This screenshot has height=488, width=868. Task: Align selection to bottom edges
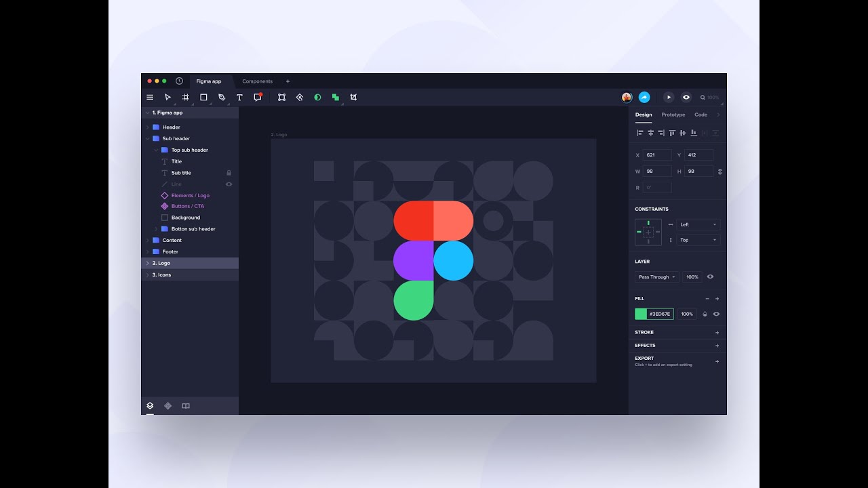click(694, 133)
